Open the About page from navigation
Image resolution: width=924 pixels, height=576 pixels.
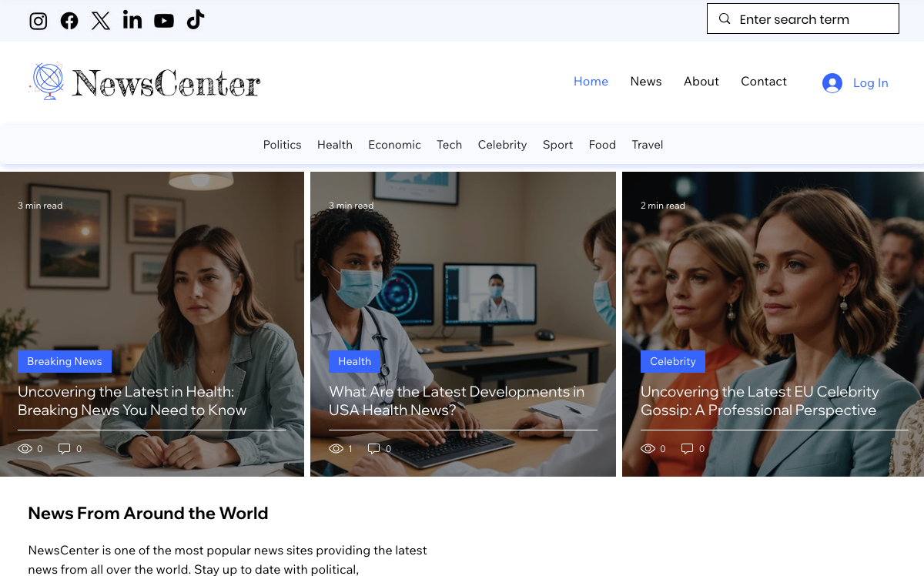701,82
